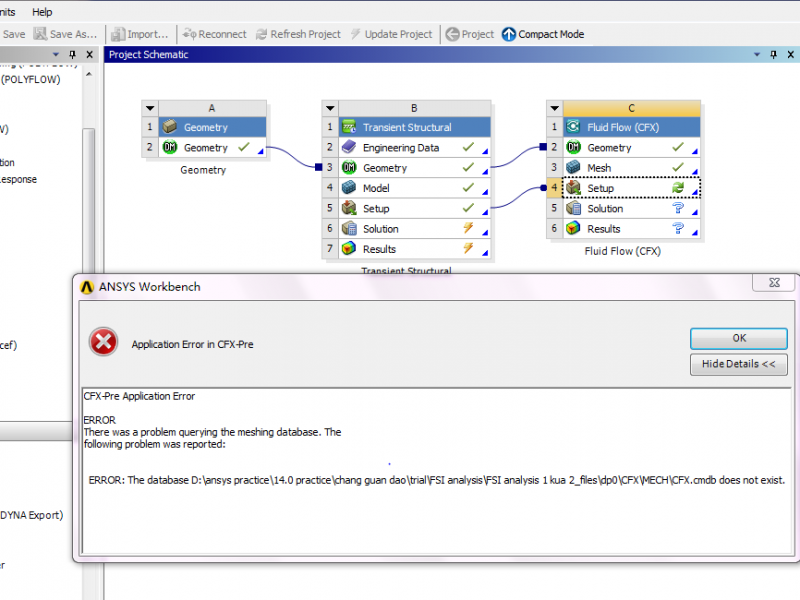Click the Save toolbar button
Screen dimensions: 800x600
click(13, 34)
